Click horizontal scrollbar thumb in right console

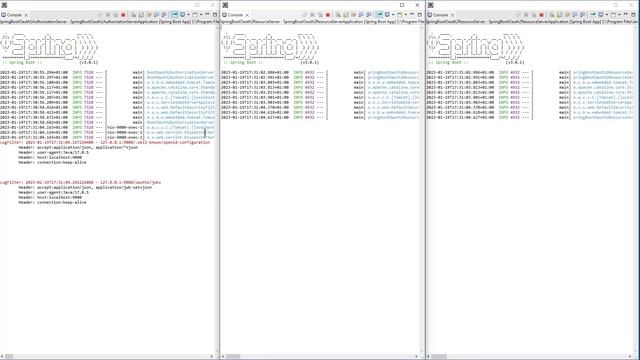pyautogui.click(x=438, y=356)
